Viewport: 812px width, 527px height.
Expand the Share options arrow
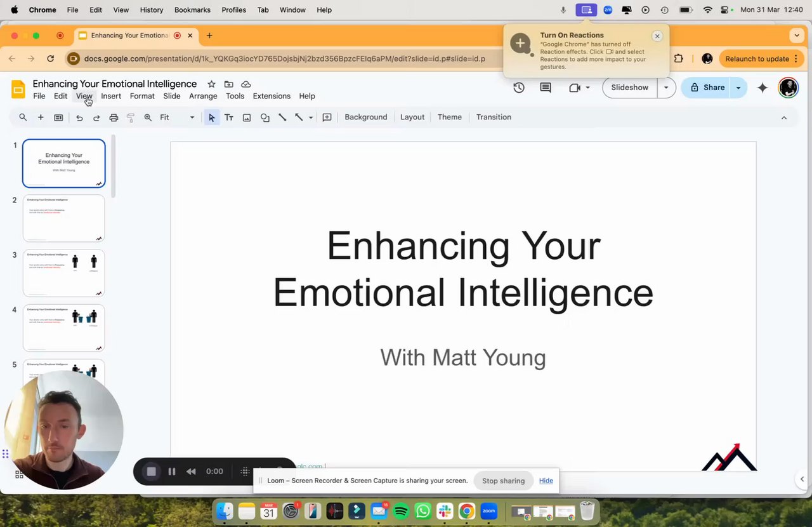click(x=738, y=88)
